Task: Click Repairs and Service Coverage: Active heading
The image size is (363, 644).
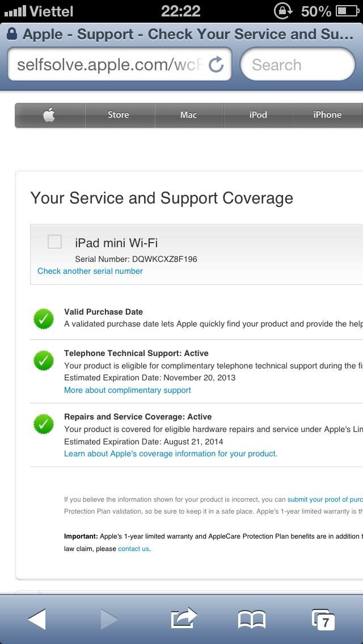Action: 138,417
